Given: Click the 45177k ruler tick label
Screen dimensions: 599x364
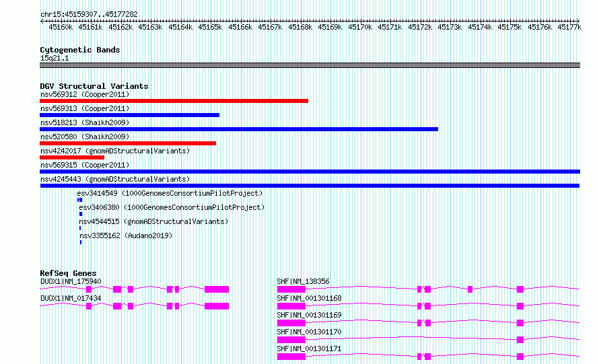Looking at the screenshot, I should click(569, 27).
